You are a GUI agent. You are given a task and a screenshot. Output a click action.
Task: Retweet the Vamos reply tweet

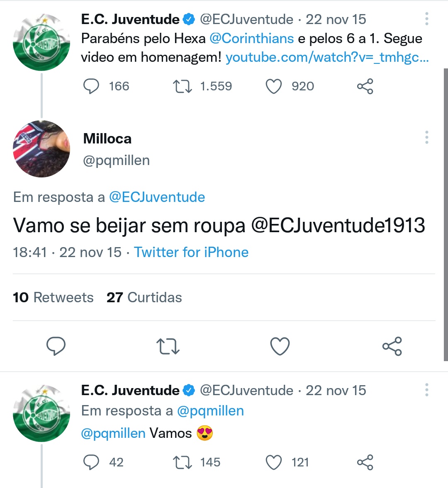(x=183, y=462)
